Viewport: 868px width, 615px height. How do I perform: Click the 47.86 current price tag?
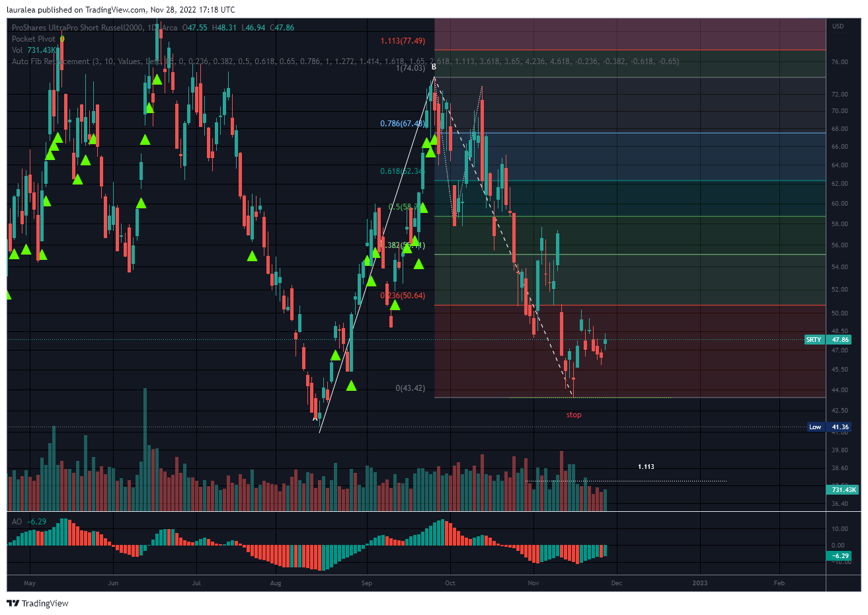[x=840, y=340]
